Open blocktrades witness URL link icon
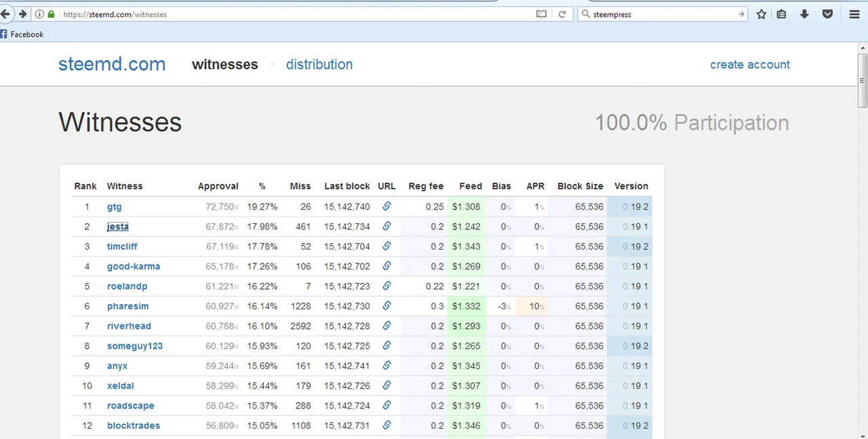 click(x=387, y=425)
